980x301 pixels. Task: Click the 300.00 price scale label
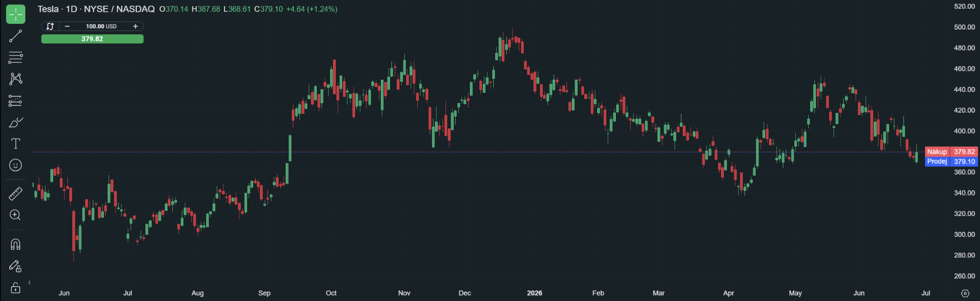tap(964, 235)
